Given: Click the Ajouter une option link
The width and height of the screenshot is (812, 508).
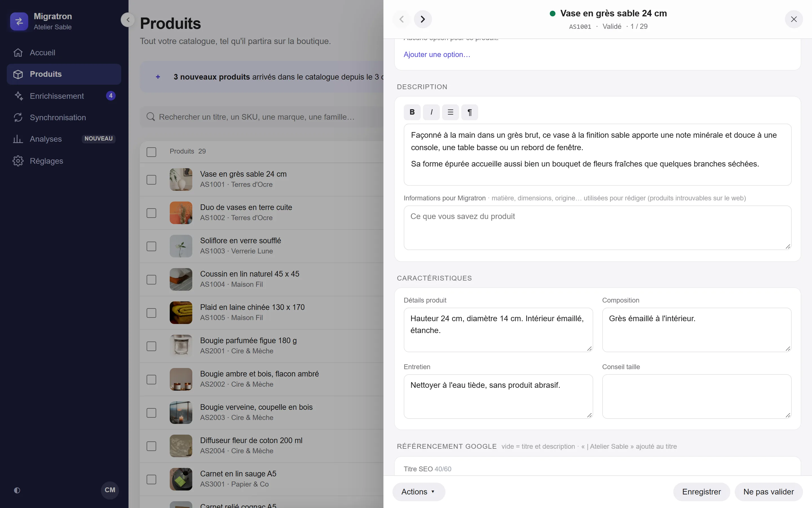Looking at the screenshot, I should (437, 54).
